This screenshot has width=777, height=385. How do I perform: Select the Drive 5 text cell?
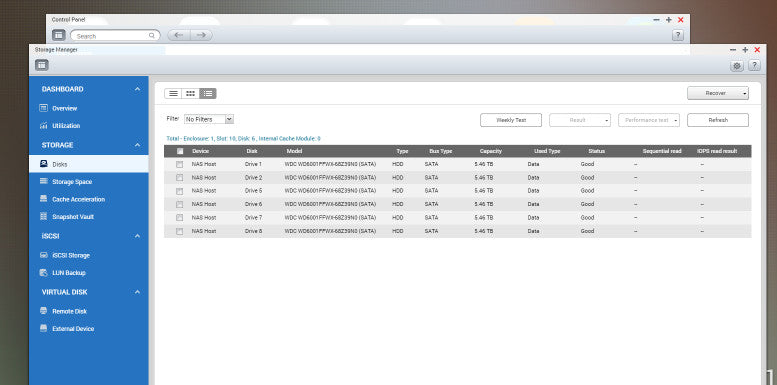[x=253, y=191]
